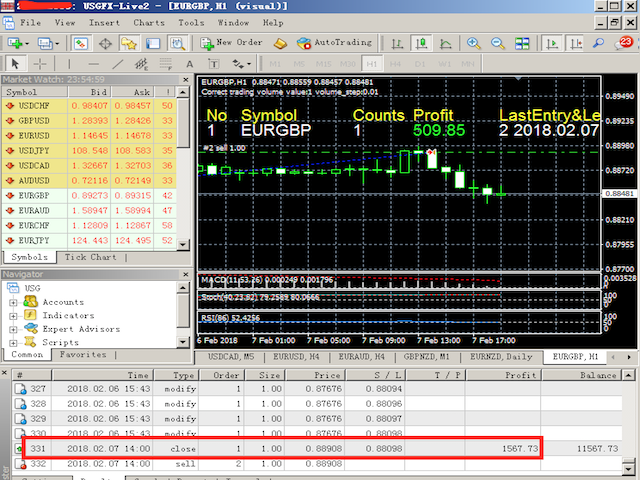640x480 pixels.
Task: Toggle candlestick chart mode
Action: pyautogui.click(x=421, y=43)
